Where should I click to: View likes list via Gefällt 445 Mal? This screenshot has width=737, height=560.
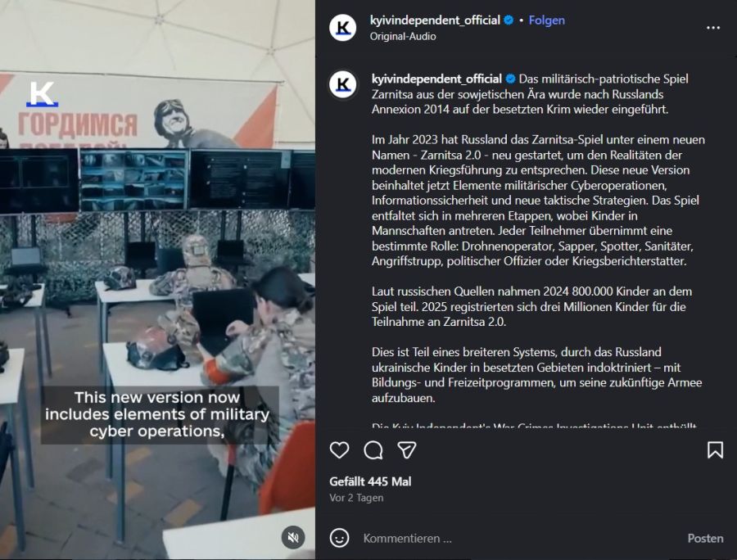click(370, 481)
